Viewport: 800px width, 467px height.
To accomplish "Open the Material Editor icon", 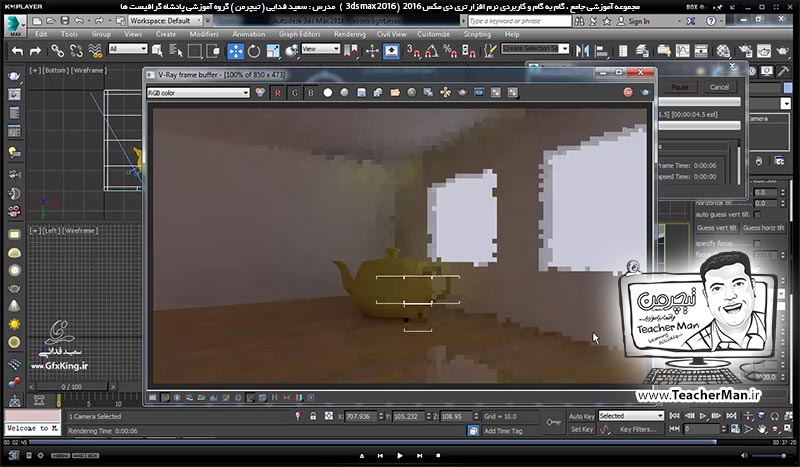I will (723, 51).
